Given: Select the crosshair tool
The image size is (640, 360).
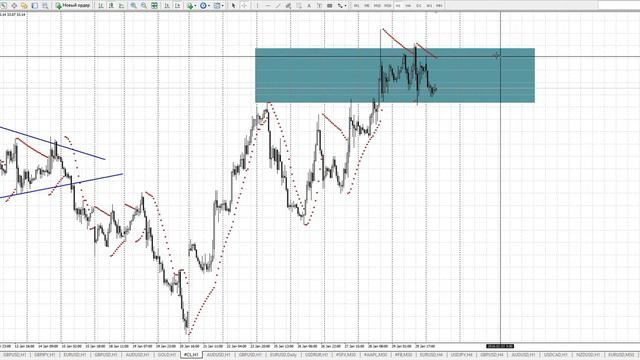Looking at the screenshot, I should [x=244, y=6].
